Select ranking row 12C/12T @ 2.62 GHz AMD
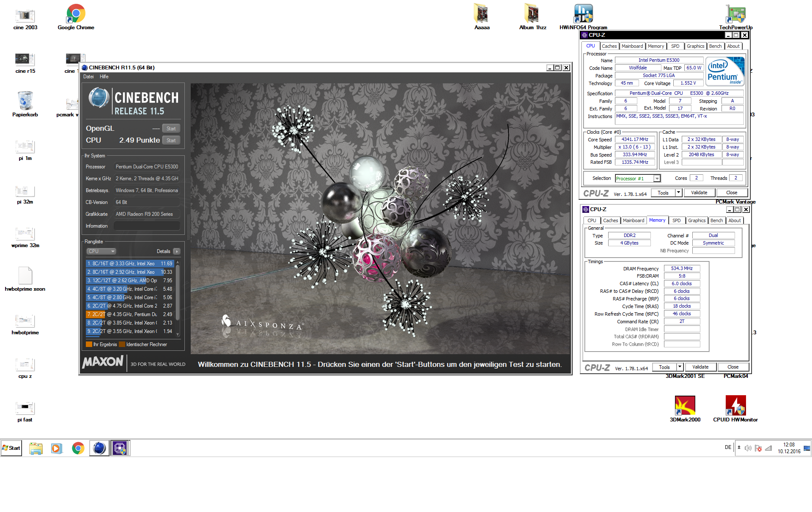Screen dimensions: 812x512 click(x=130, y=281)
